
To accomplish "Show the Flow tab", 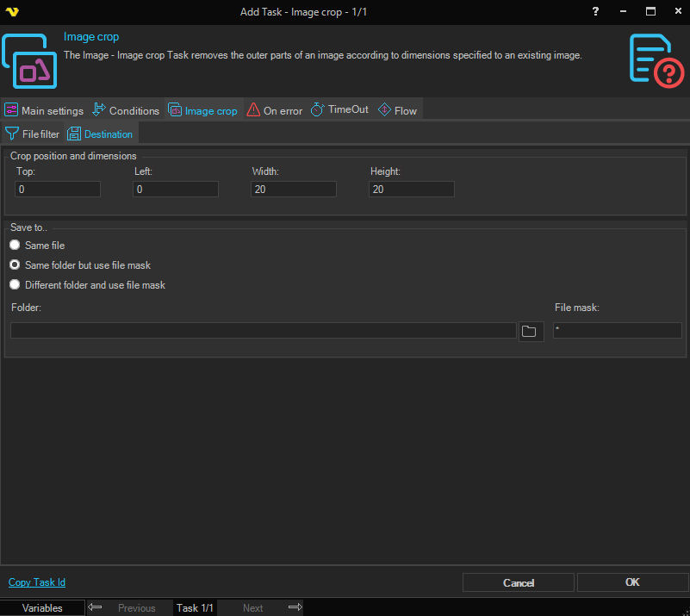I will (x=397, y=110).
